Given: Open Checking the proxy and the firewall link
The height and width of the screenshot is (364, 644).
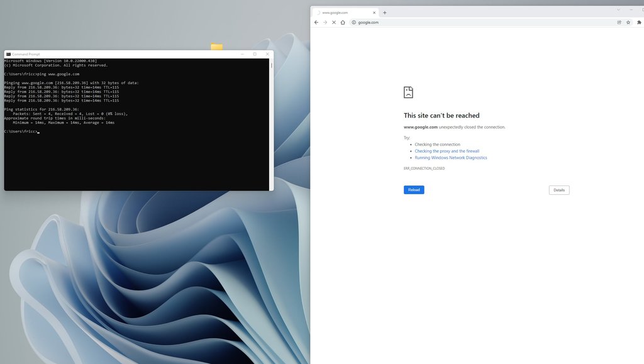Looking at the screenshot, I should tap(447, 151).
